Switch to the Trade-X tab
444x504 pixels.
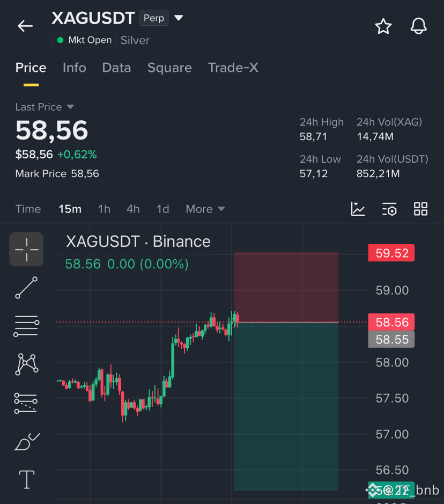[233, 68]
